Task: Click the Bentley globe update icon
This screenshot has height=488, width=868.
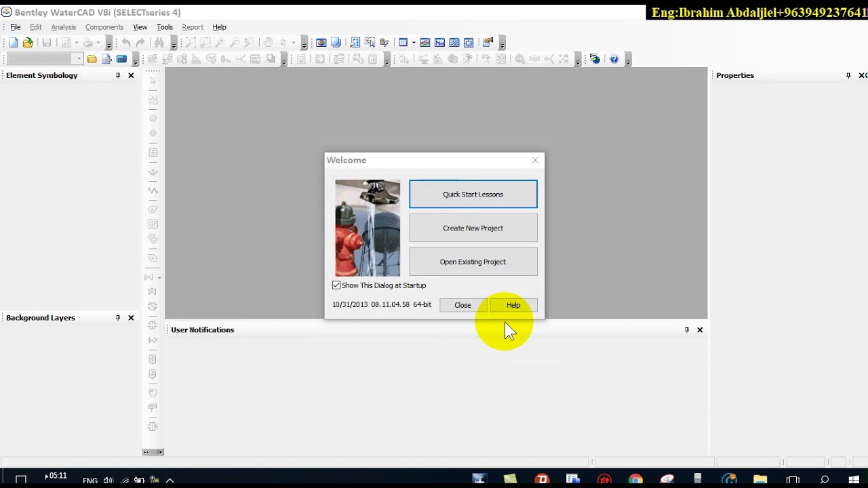Action: 595,59
